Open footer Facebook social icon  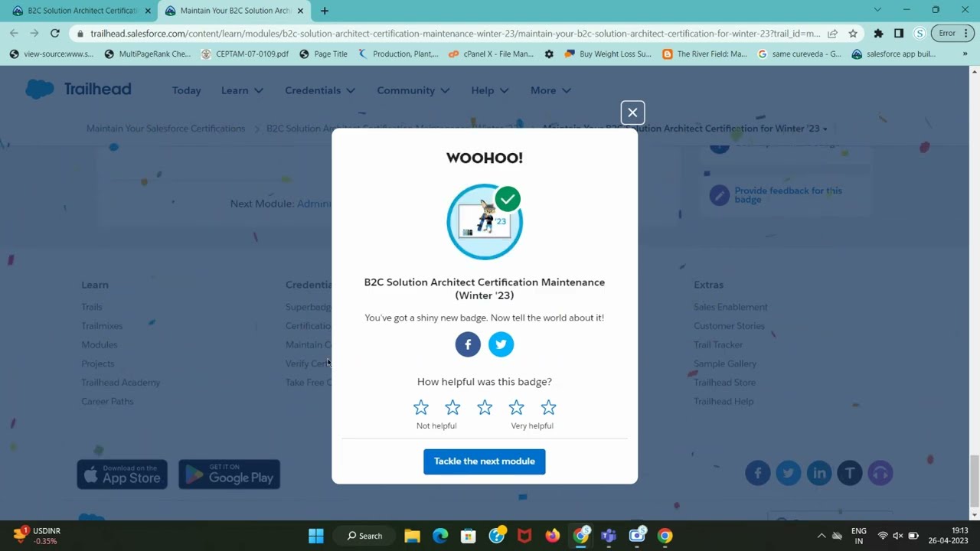tap(758, 473)
